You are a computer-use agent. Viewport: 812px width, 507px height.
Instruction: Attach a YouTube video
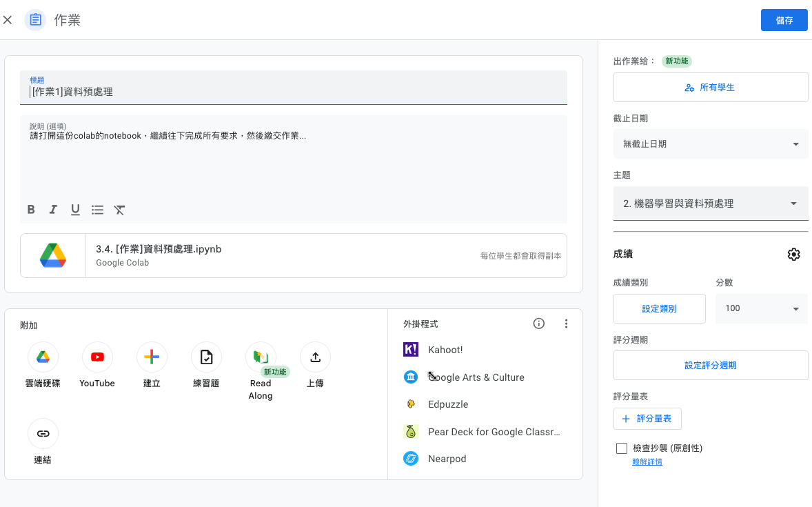point(97,357)
